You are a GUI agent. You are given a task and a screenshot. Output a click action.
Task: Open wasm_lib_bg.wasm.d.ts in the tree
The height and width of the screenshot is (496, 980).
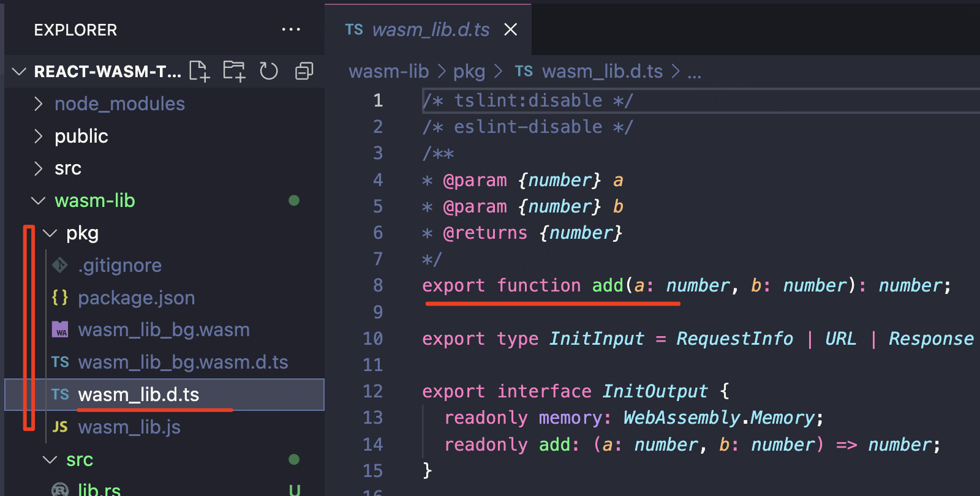[183, 363]
